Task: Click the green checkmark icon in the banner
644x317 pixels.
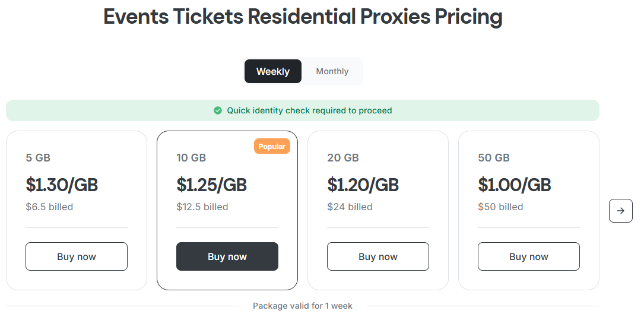Action: pyautogui.click(x=218, y=110)
